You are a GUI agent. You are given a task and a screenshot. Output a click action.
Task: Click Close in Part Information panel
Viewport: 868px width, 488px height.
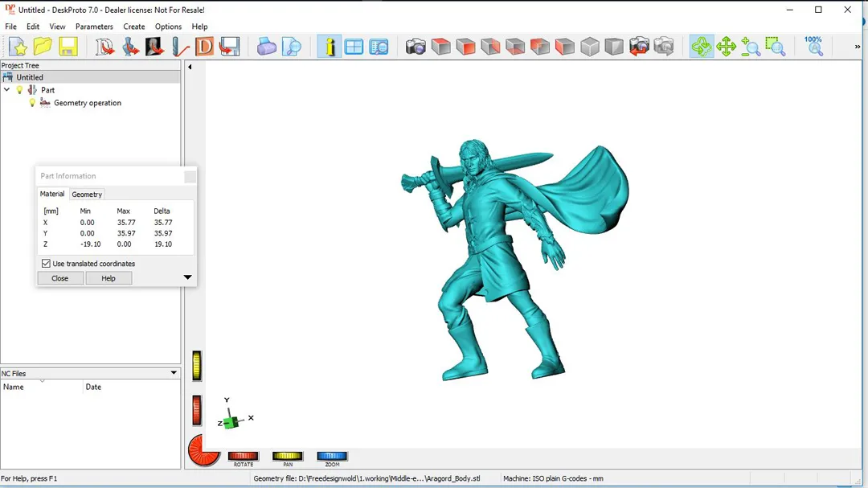pos(60,278)
